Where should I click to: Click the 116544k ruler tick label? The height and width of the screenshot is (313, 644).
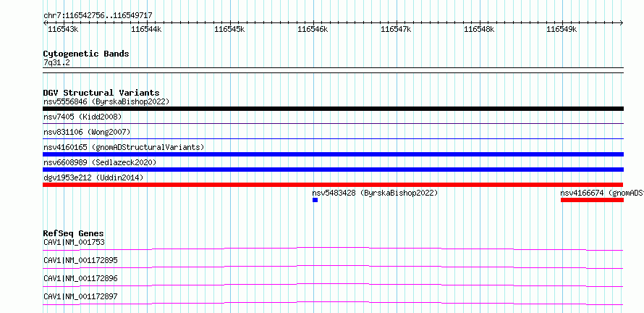click(x=147, y=29)
